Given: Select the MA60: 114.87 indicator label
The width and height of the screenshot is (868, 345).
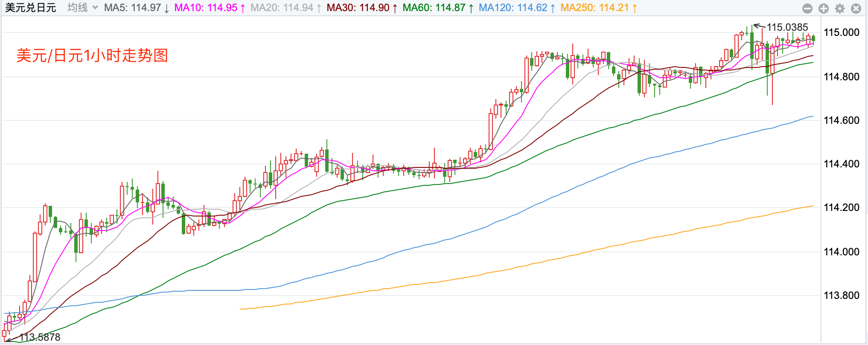Looking at the screenshot, I should point(438,8).
